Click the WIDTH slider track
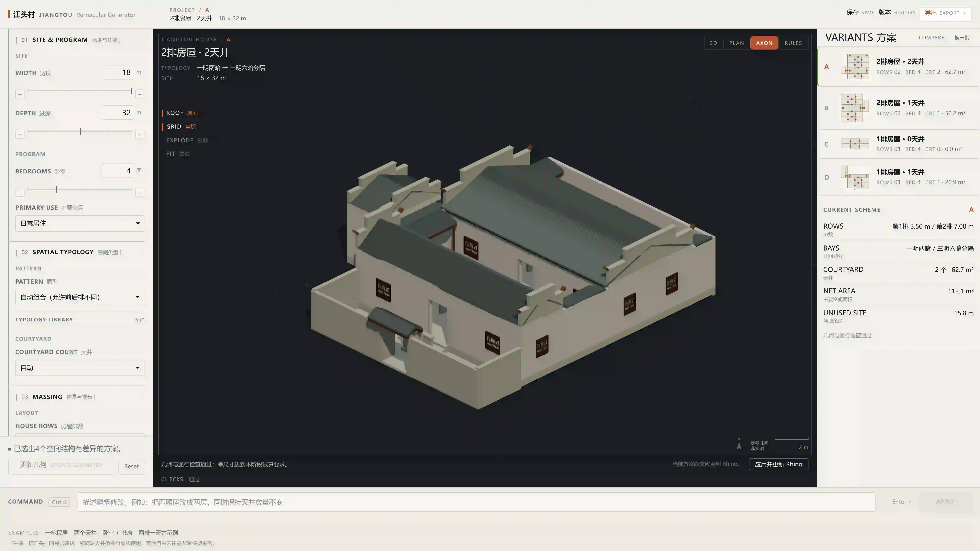This screenshot has width=980, height=551. pos(80,91)
